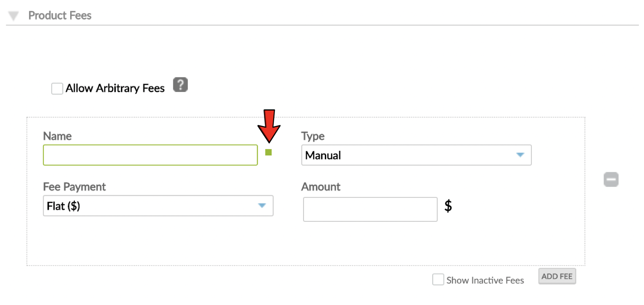The height and width of the screenshot is (305, 644).
Task: Click the help question mark icon
Action: tap(180, 85)
